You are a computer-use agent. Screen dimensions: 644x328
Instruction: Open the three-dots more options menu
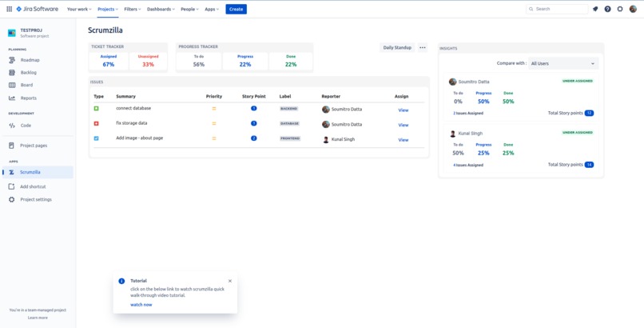(422, 48)
